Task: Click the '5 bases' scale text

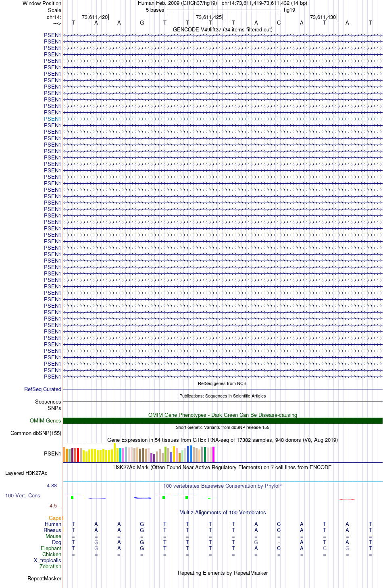Action: click(155, 10)
